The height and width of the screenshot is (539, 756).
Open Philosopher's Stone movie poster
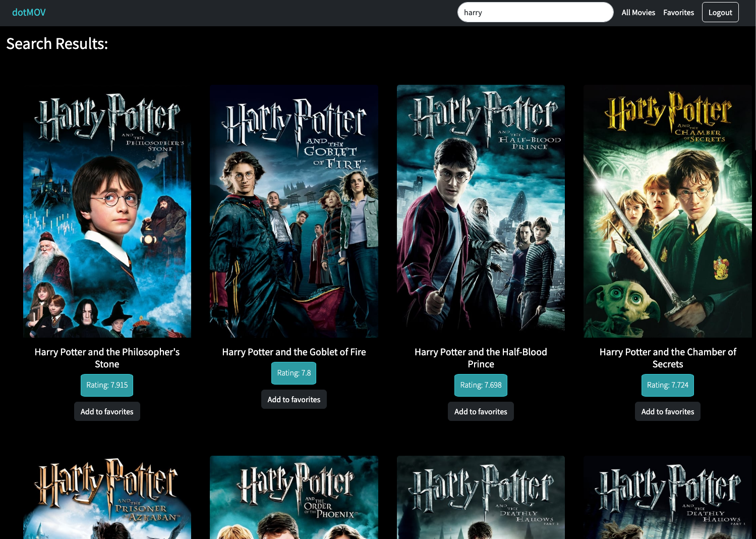[107, 211]
